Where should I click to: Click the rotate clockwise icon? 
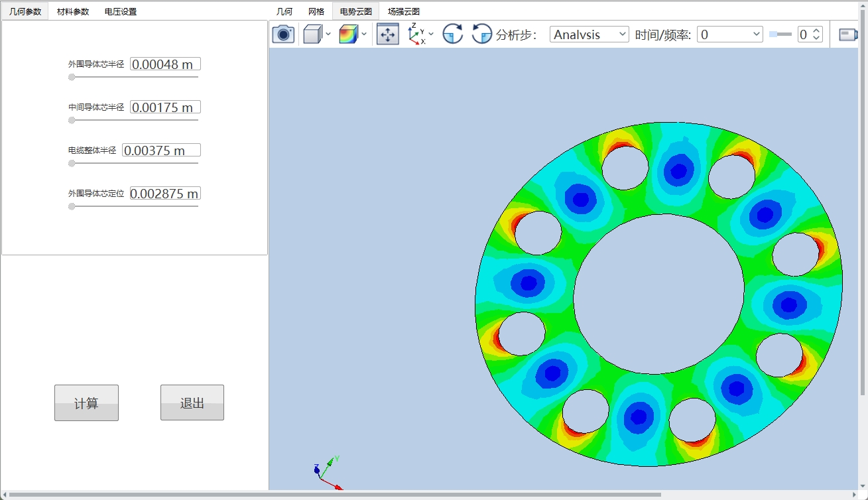[452, 34]
